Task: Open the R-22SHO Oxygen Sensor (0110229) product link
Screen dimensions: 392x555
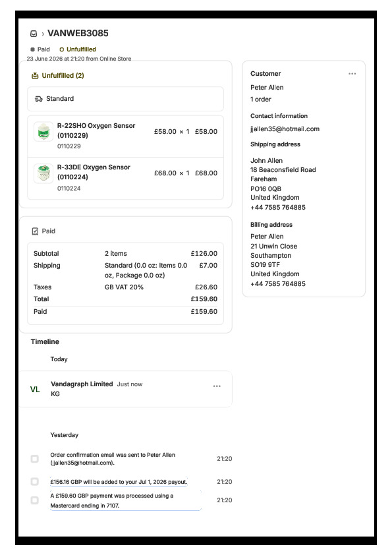Action: 96,131
